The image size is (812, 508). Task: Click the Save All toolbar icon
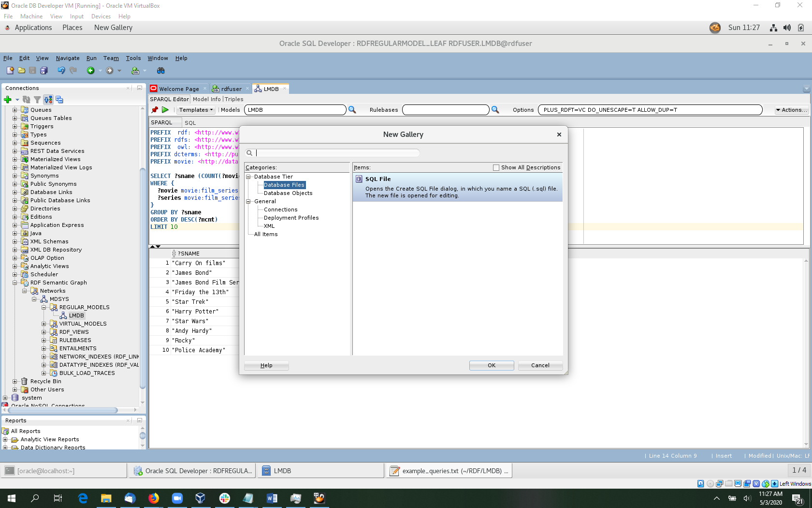(x=44, y=71)
